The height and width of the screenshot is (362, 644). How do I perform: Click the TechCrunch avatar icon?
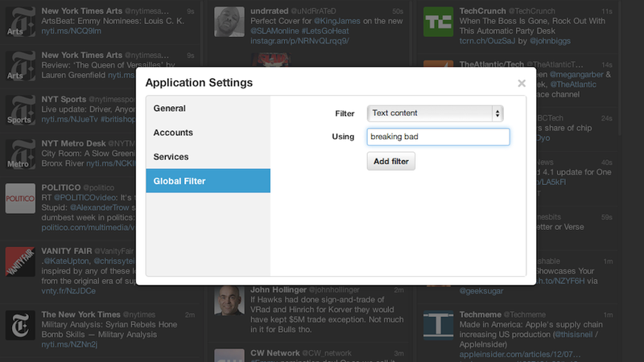438,22
